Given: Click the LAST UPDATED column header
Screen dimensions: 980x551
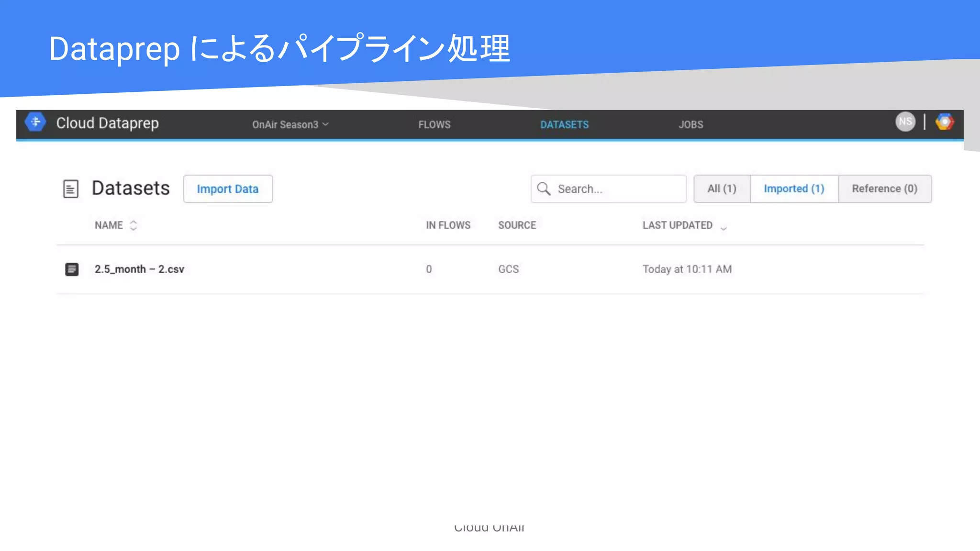Looking at the screenshot, I should (x=677, y=225).
